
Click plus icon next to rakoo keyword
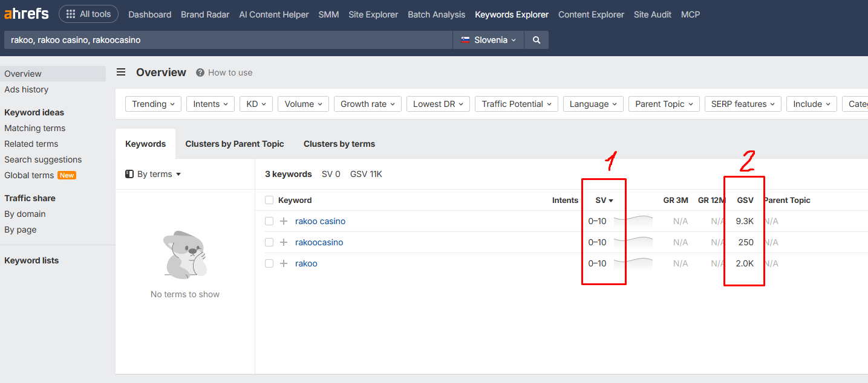click(284, 263)
